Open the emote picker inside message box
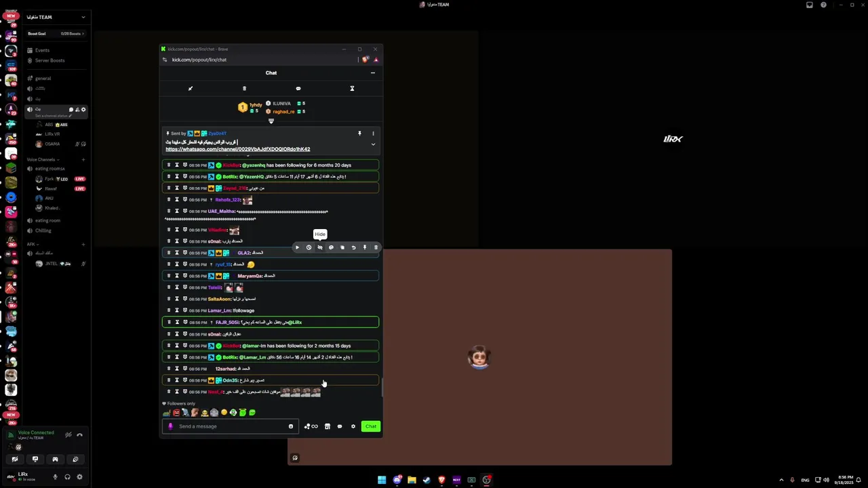This screenshot has width=868, height=488. pos(291,426)
